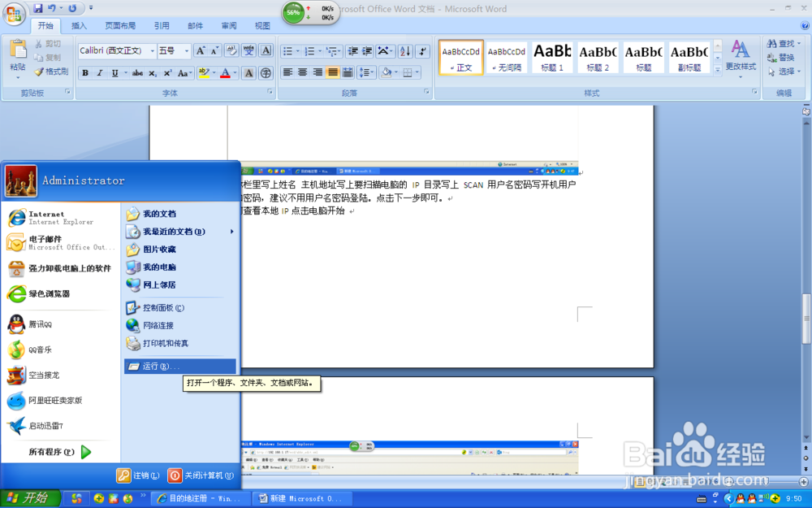Image resolution: width=812 pixels, height=508 pixels.
Task: Open font size dropdown 五号
Action: coord(187,50)
